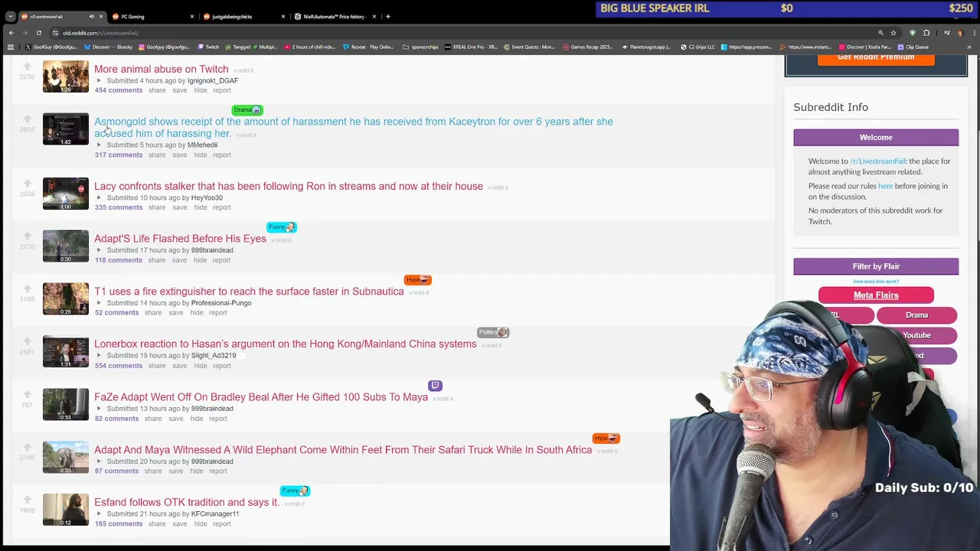Open the green shield extension icon
The image size is (980, 551).
pyautogui.click(x=912, y=33)
